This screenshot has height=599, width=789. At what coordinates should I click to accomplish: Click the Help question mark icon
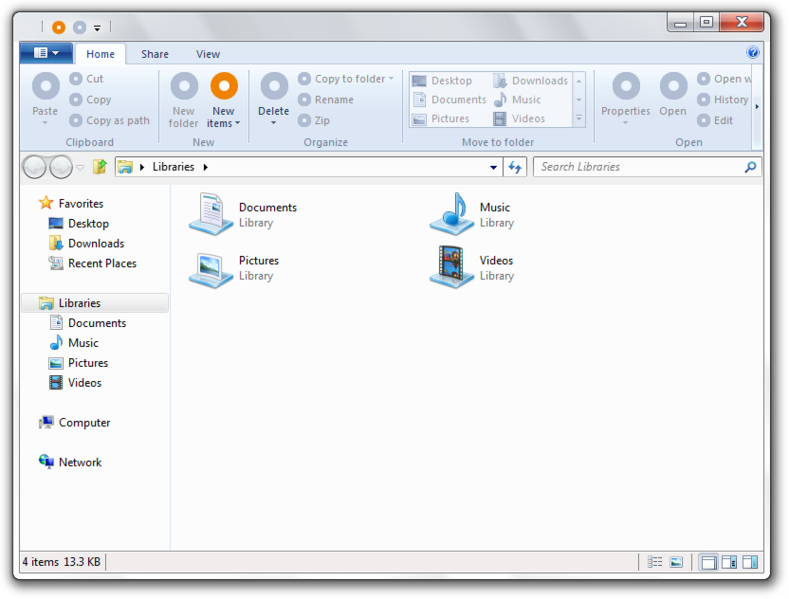[x=753, y=53]
